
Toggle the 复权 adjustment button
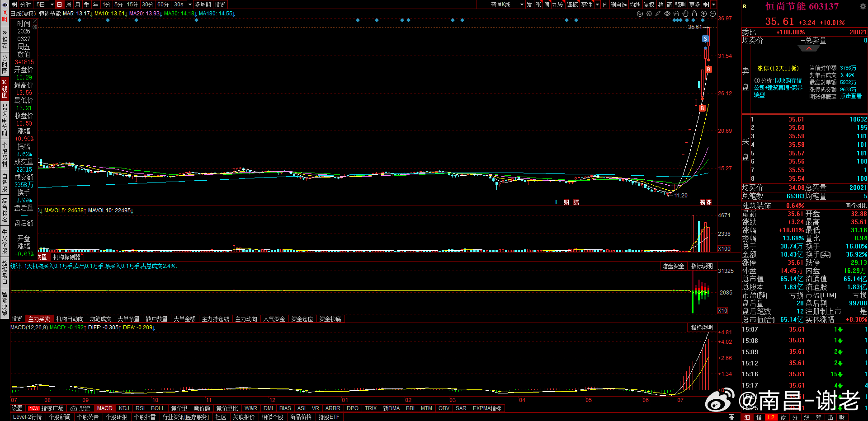649,5
